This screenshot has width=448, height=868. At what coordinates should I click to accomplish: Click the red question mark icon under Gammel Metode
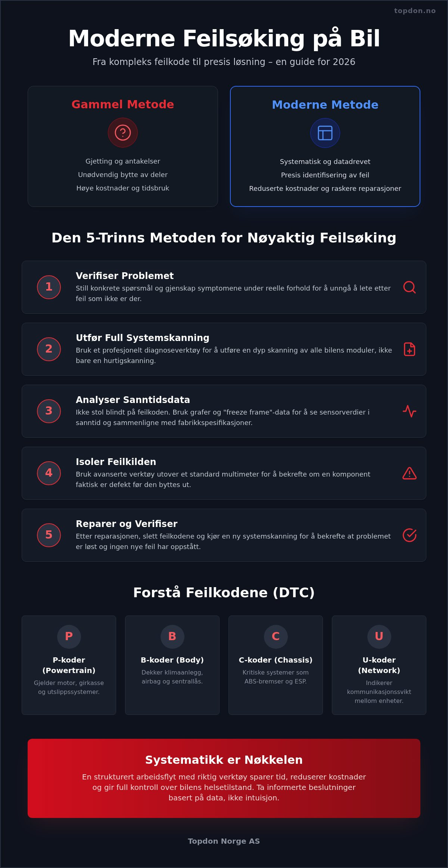coord(123,133)
